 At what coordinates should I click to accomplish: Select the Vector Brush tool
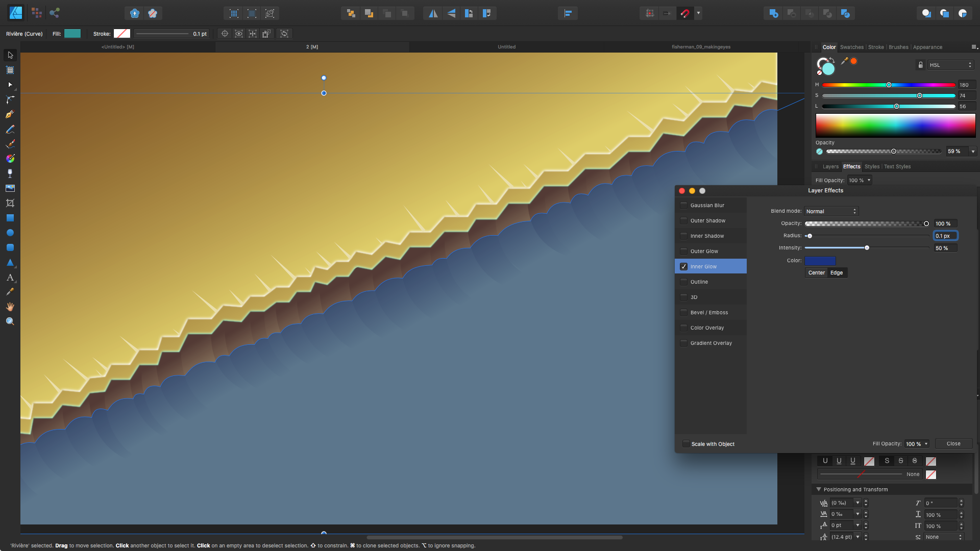(10, 144)
